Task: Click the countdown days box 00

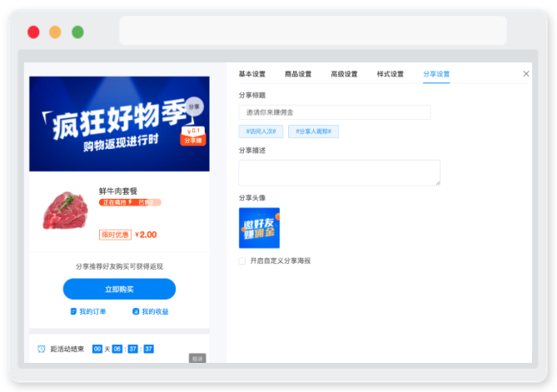Action: click(97, 349)
